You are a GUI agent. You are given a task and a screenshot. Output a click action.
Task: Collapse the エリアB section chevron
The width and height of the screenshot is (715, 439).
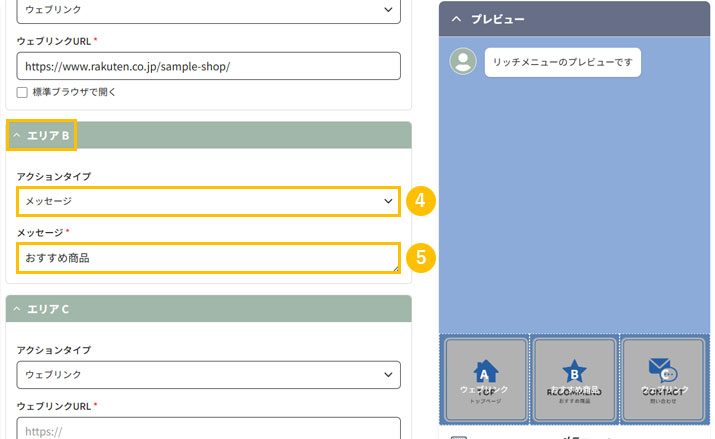pyautogui.click(x=17, y=135)
